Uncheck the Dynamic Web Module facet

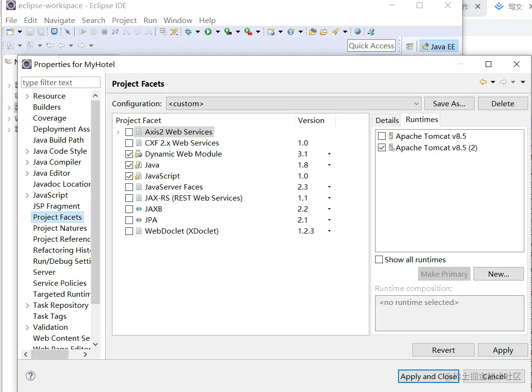[129, 154]
